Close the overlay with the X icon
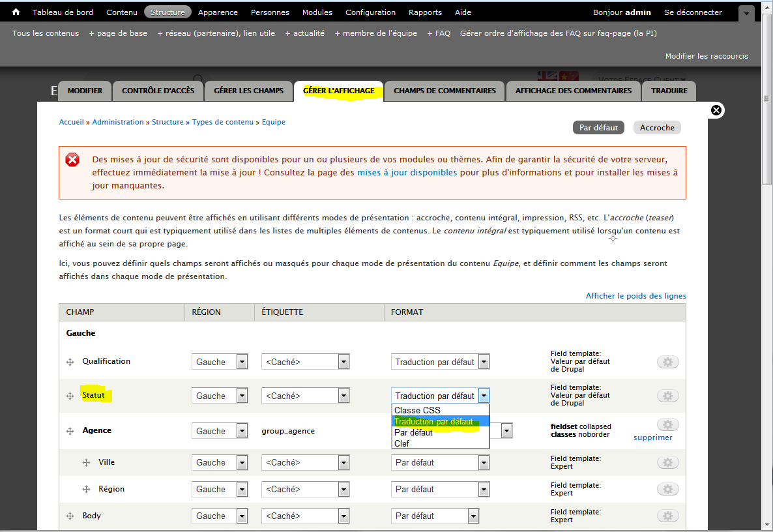The height and width of the screenshot is (532, 773). [716, 110]
